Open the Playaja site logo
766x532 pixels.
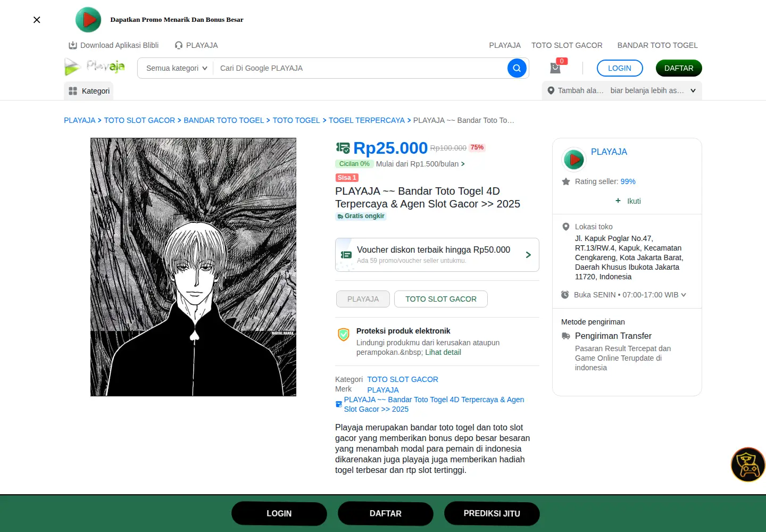click(95, 67)
